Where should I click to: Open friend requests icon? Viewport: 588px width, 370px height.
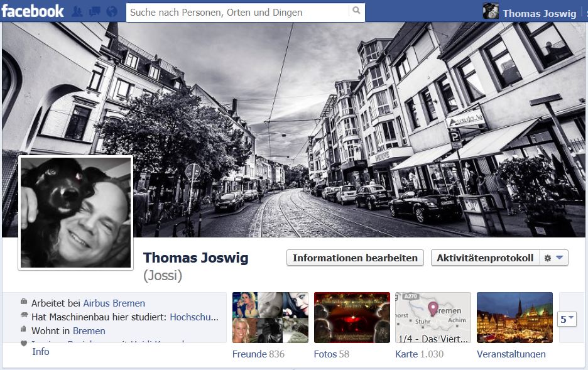pyautogui.click(x=77, y=11)
